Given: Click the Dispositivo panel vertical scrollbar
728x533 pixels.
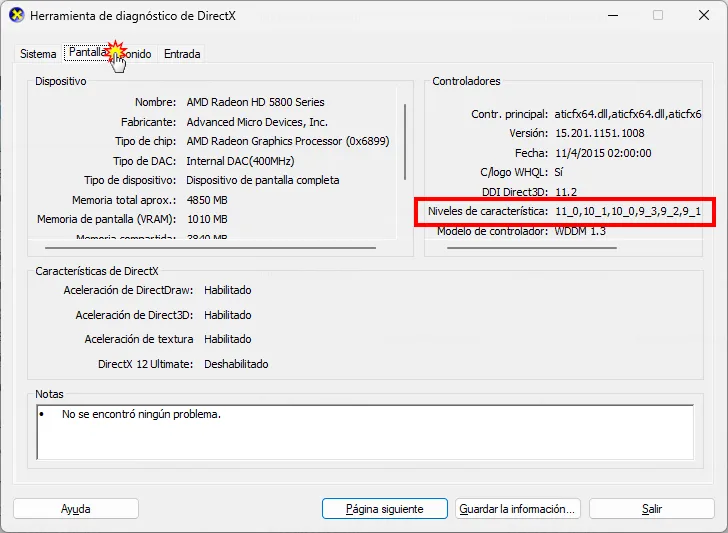Looking at the screenshot, I should 405,142.
